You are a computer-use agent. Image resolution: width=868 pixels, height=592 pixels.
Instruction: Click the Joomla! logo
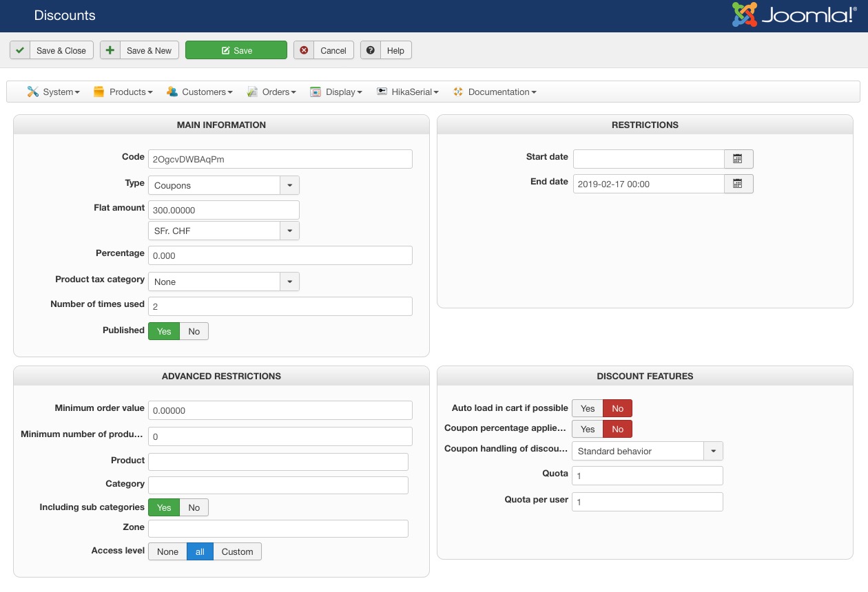pyautogui.click(x=794, y=15)
